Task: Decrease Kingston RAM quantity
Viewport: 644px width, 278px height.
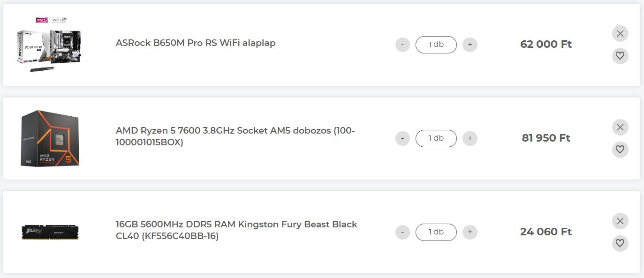Action: click(402, 233)
